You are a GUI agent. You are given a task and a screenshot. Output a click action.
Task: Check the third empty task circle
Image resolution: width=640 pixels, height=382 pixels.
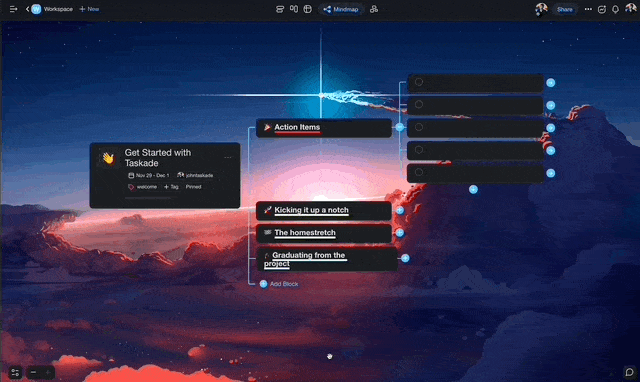pyautogui.click(x=419, y=127)
